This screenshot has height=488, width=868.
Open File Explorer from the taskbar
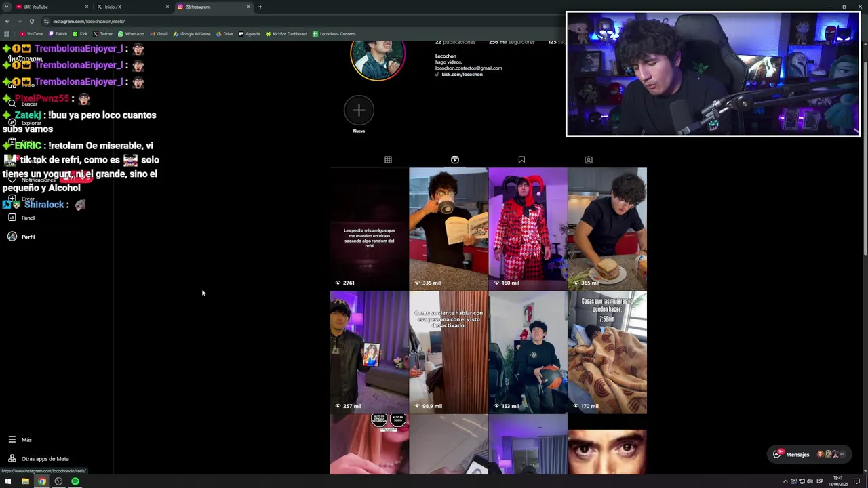pyautogui.click(x=25, y=481)
